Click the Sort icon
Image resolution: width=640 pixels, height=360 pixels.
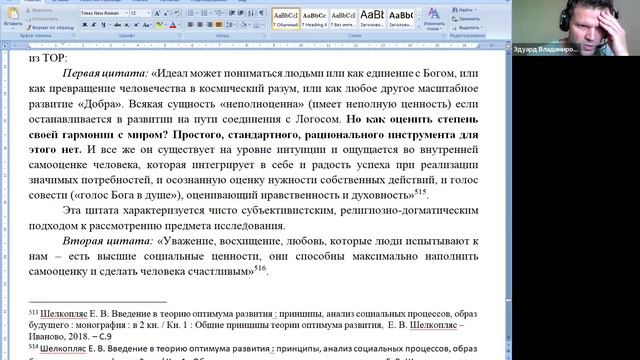click(251, 13)
